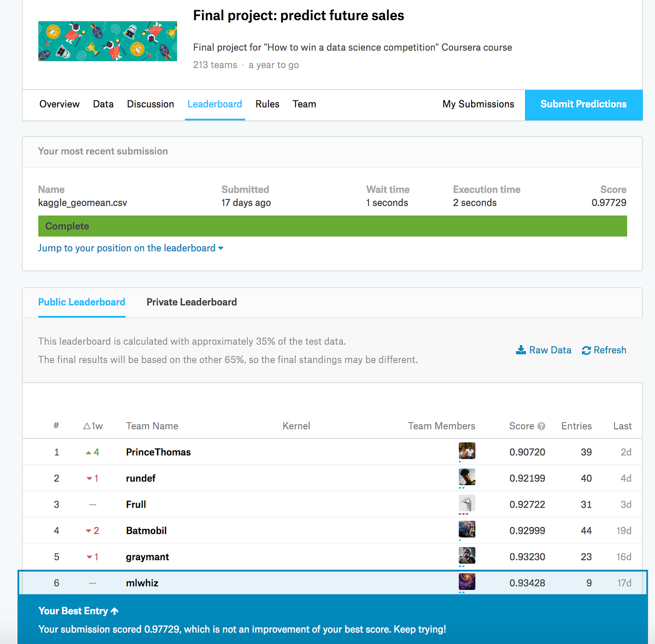Click the Last column header
The height and width of the screenshot is (644, 655).
(x=623, y=426)
